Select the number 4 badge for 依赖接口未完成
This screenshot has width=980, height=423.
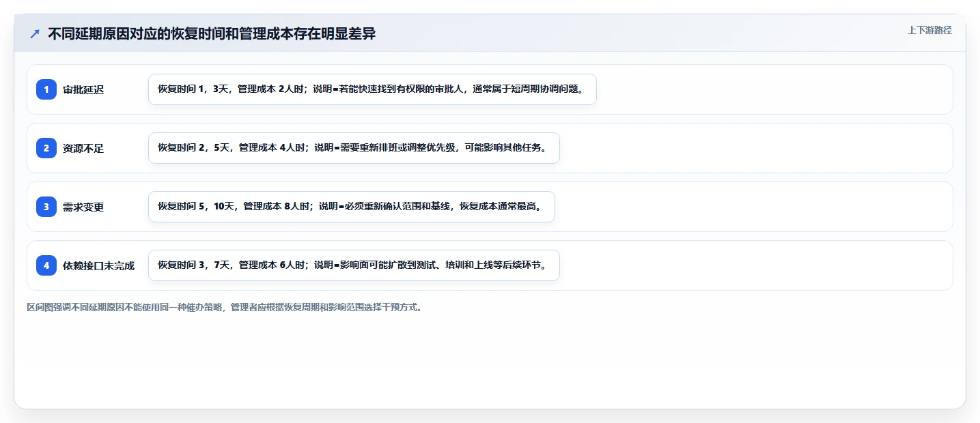click(x=46, y=265)
